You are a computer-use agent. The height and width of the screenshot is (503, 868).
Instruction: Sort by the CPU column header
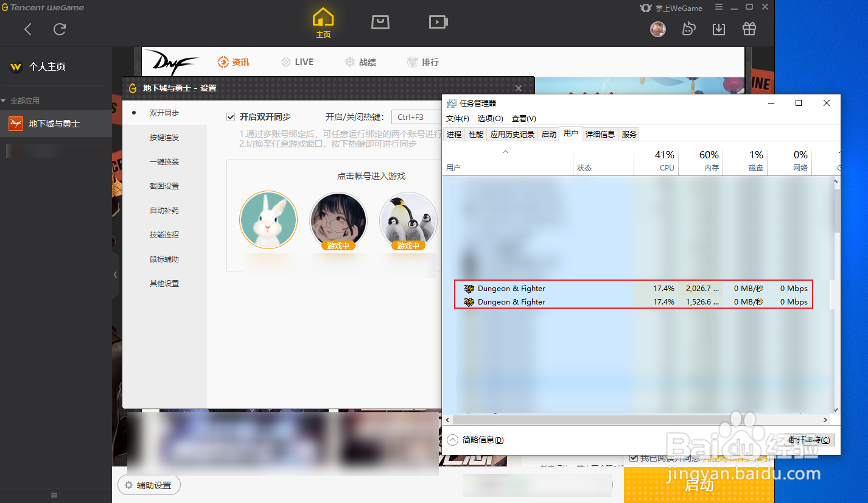656,161
